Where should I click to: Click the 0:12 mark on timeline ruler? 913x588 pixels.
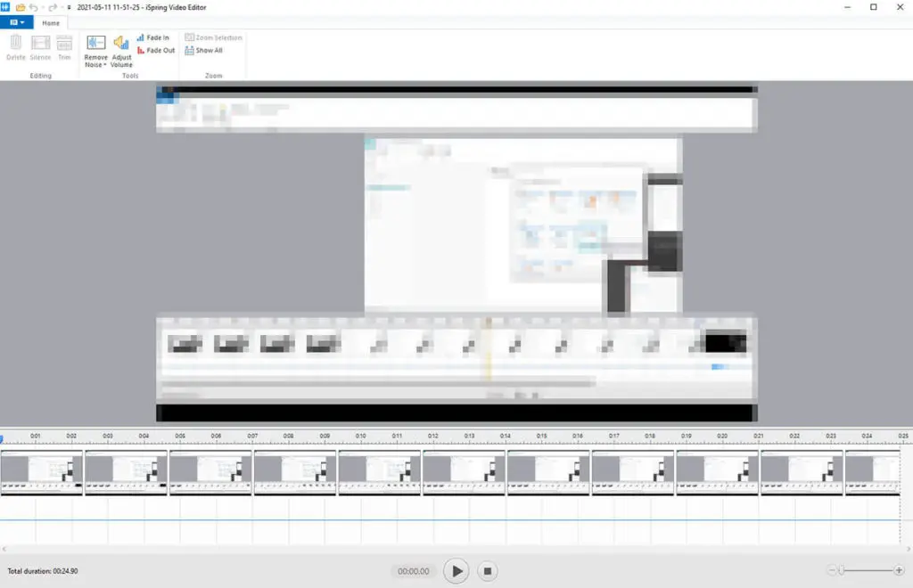coord(432,436)
